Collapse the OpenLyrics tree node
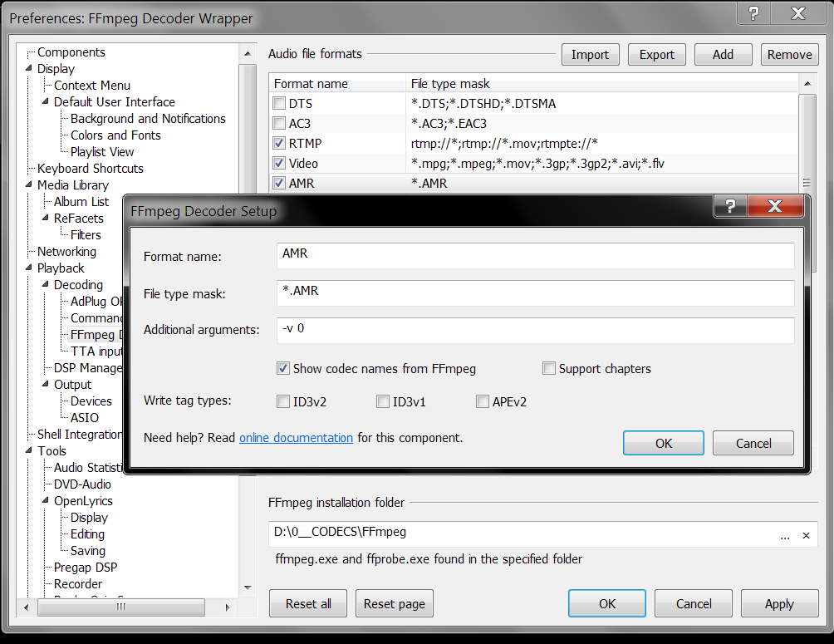The height and width of the screenshot is (644, 834). coord(47,501)
